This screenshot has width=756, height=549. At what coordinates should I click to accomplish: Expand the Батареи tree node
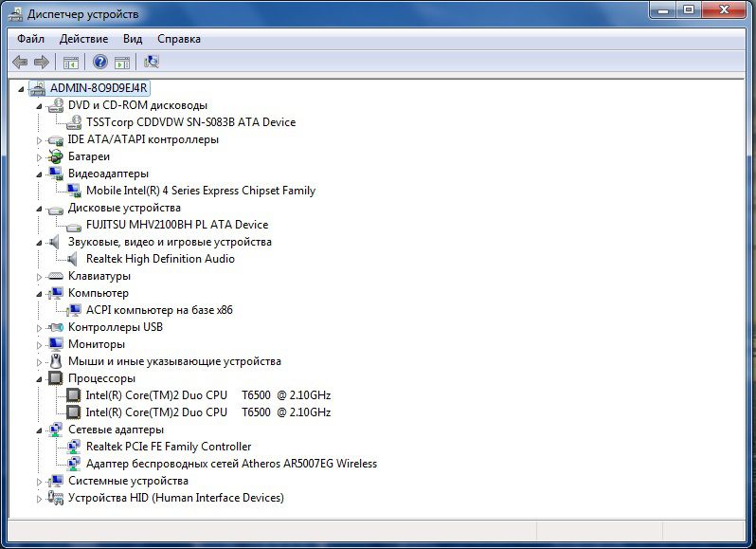click(40, 157)
